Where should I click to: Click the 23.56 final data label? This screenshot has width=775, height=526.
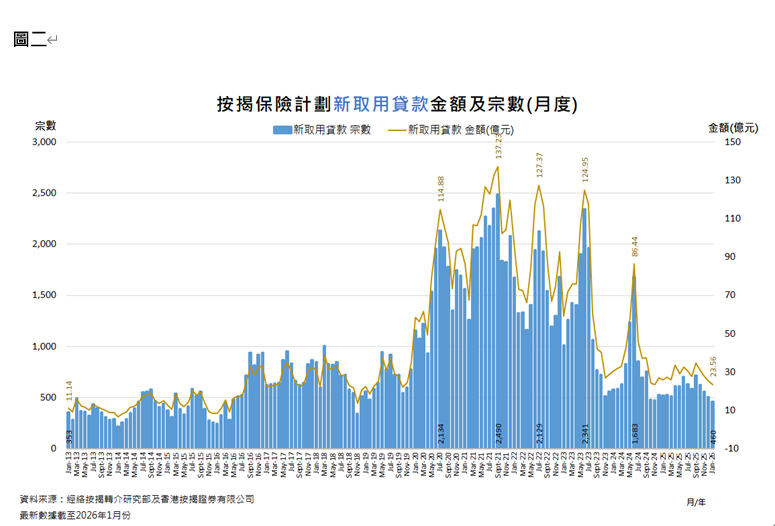(x=712, y=367)
